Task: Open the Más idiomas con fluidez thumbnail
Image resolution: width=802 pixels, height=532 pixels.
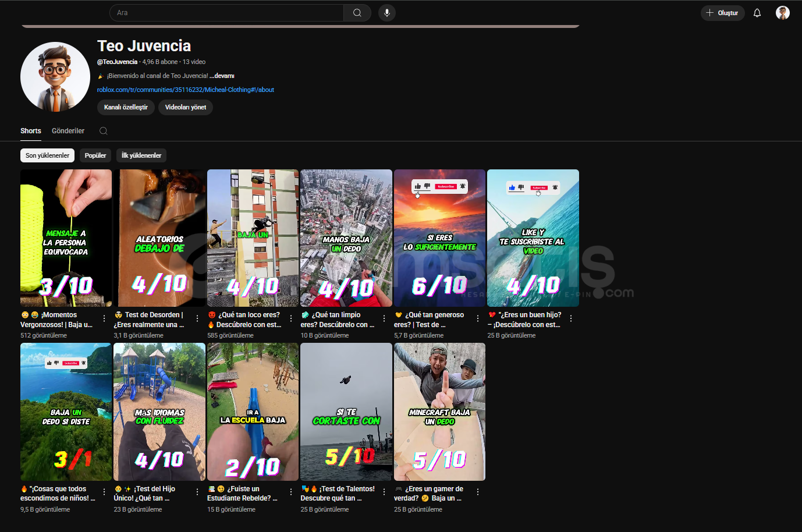Action: 159,412
